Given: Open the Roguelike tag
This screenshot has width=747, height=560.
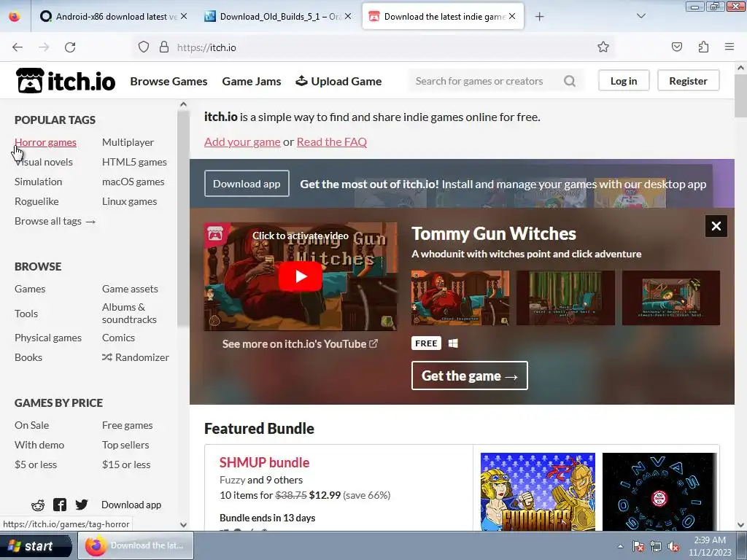Looking at the screenshot, I should (x=36, y=201).
